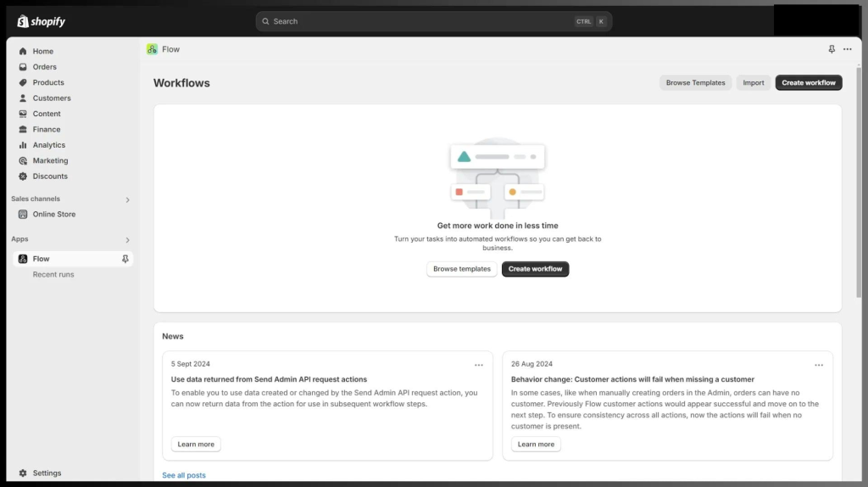Open the Settings text entry
Image resolution: width=868 pixels, height=487 pixels.
(47, 473)
